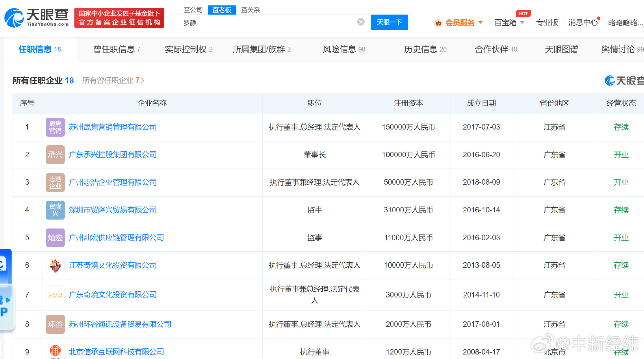Open 广州灿宏供应链管理有限公司 company link
This screenshot has height=359, width=644.
[116, 238]
